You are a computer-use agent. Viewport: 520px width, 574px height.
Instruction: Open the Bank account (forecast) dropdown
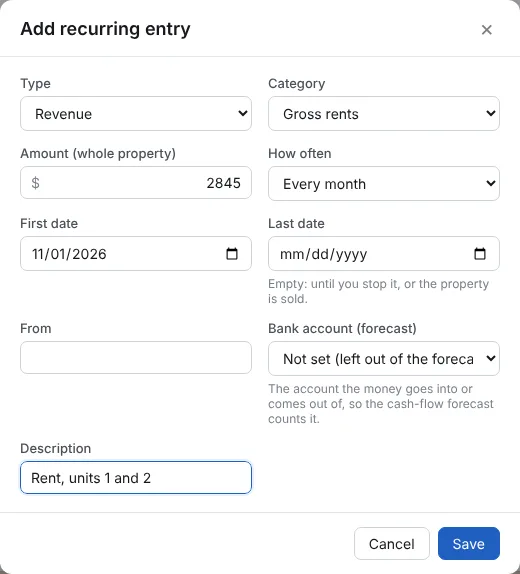pos(384,358)
